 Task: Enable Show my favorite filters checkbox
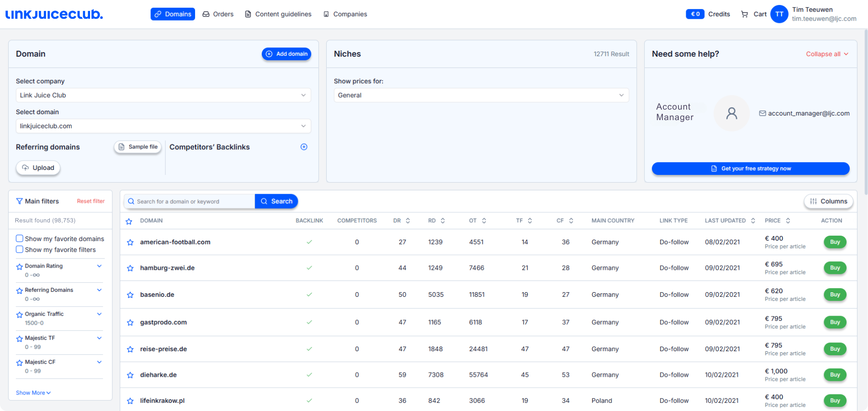(20, 249)
